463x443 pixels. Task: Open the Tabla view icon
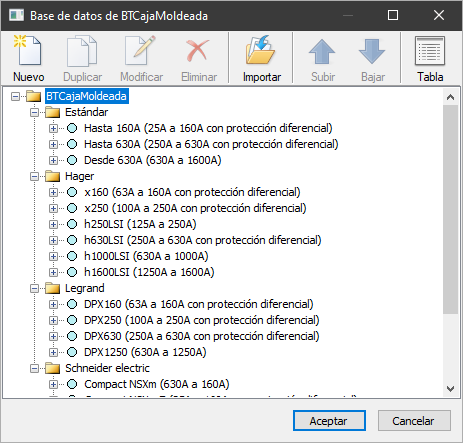coord(430,51)
